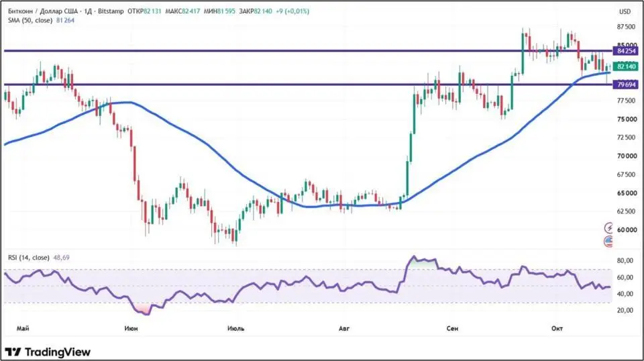
Task: Click the "1Д" timeframe label in chart title
Action: 88,11
